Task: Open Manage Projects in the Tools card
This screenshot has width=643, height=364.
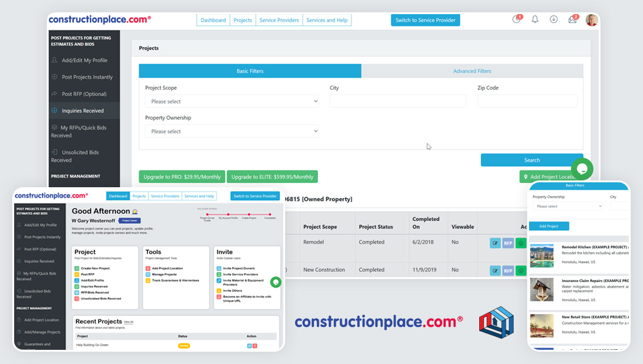Action: [164, 274]
